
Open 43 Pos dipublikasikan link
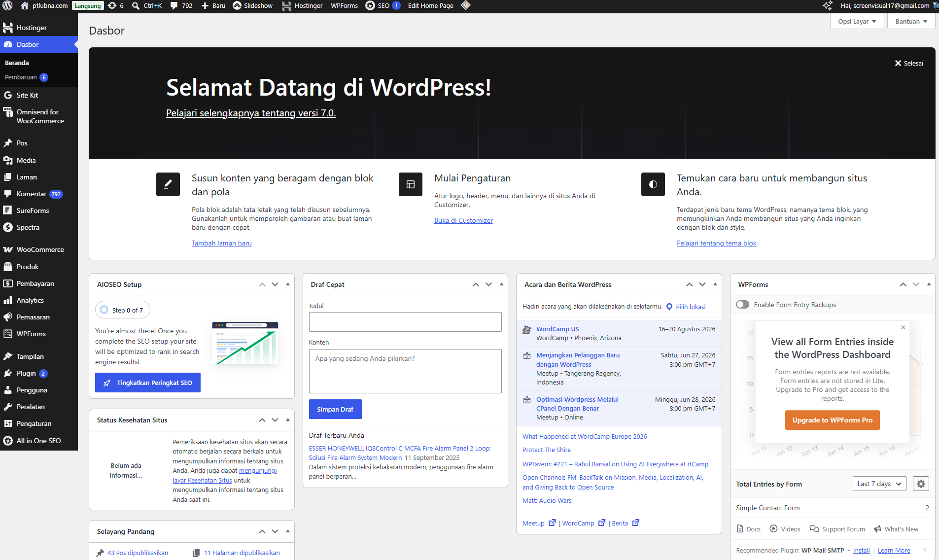click(138, 553)
